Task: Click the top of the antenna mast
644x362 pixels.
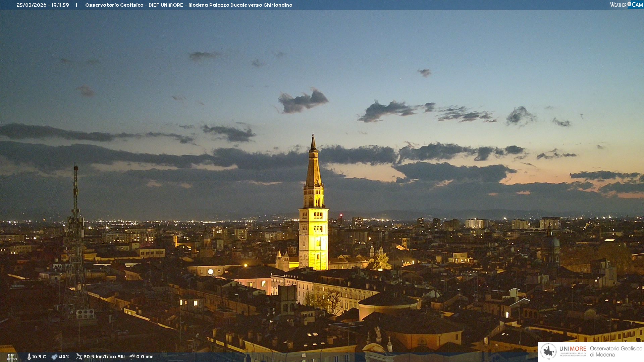Action: (76, 167)
